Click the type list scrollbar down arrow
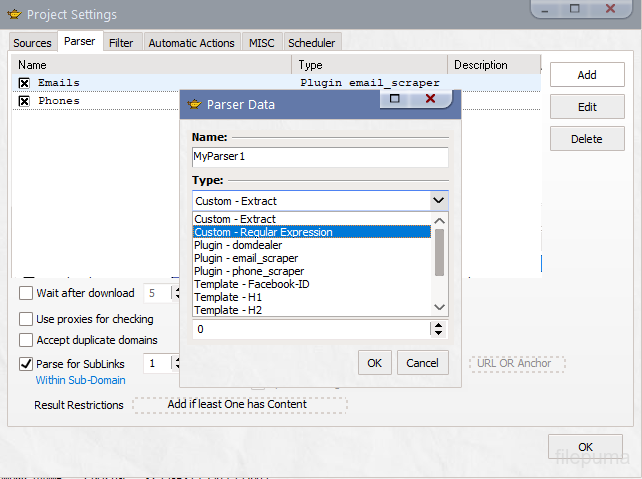The width and height of the screenshot is (642, 479). (439, 307)
